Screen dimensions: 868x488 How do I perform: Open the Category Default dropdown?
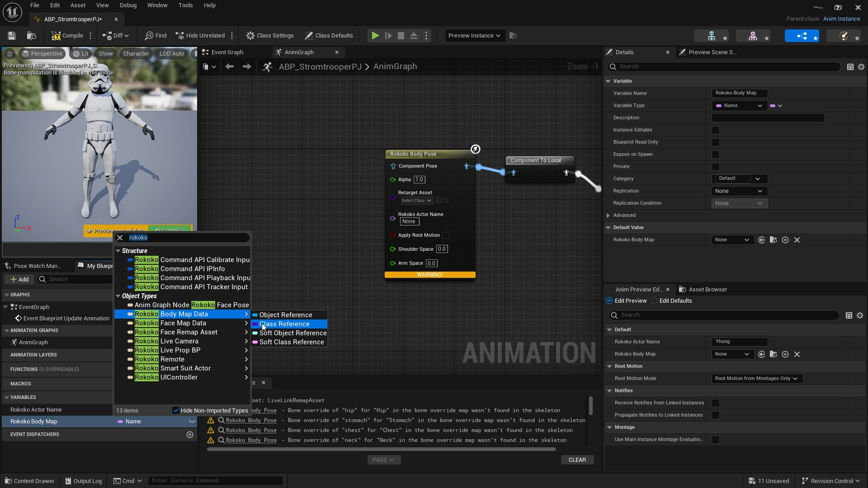click(x=739, y=179)
